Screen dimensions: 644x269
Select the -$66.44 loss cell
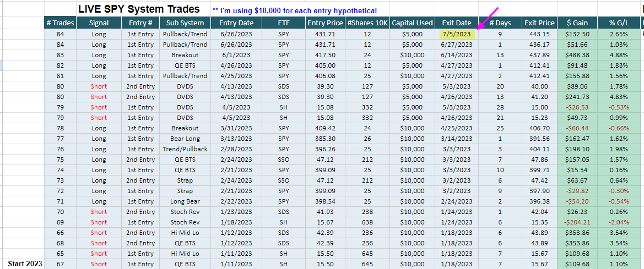tap(577, 128)
